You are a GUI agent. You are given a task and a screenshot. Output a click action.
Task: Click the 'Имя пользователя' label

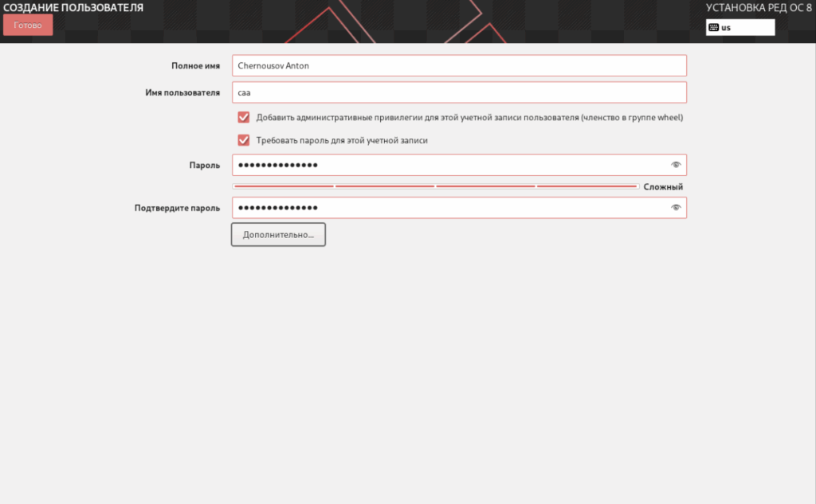(181, 93)
